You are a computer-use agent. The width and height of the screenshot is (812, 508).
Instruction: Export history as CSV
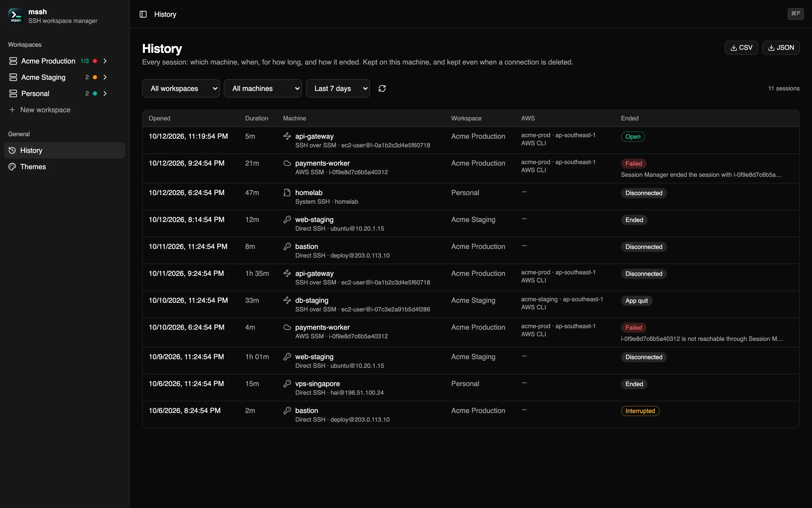pyautogui.click(x=741, y=48)
